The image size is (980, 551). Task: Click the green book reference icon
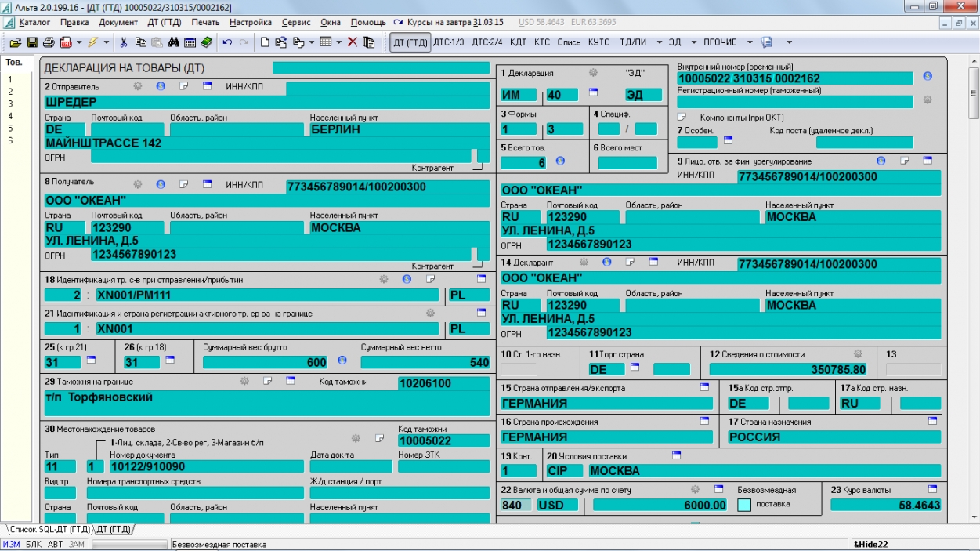click(x=206, y=42)
